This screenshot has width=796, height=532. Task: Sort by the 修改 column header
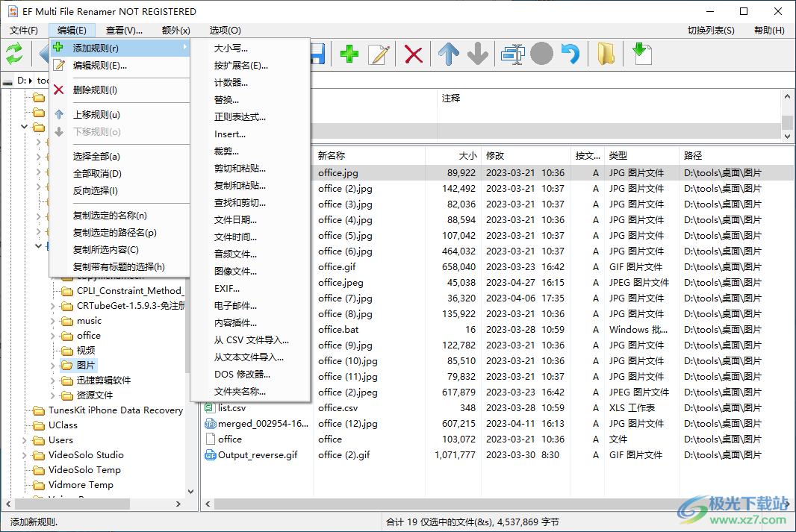pos(526,156)
